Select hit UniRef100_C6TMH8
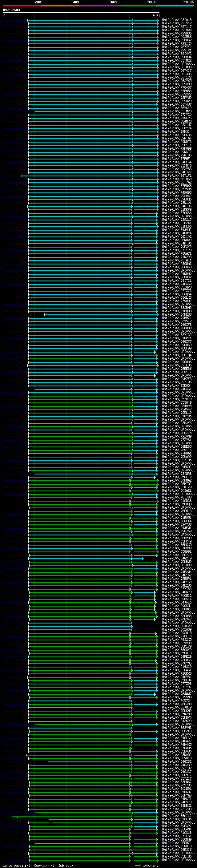 (177, 67)
